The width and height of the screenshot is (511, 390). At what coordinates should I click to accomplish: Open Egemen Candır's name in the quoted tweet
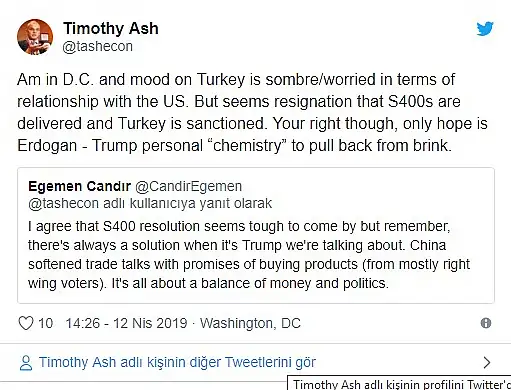click(79, 186)
